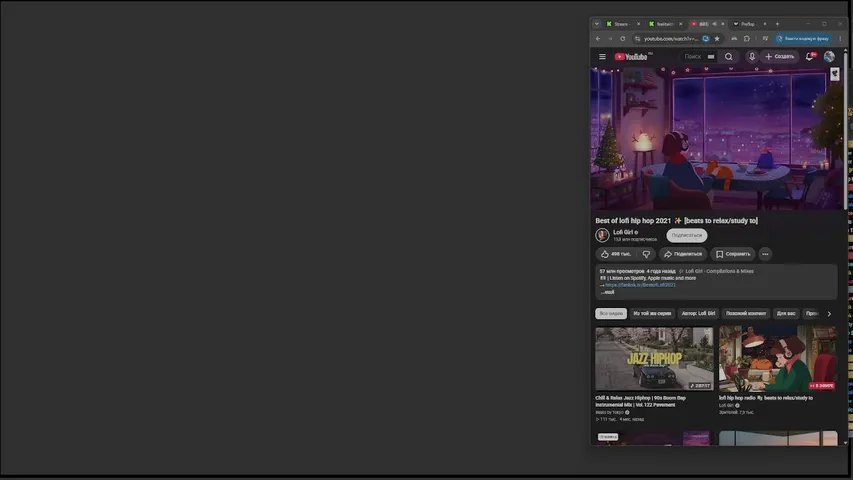Open Chrome three-dot menu

[840, 39]
